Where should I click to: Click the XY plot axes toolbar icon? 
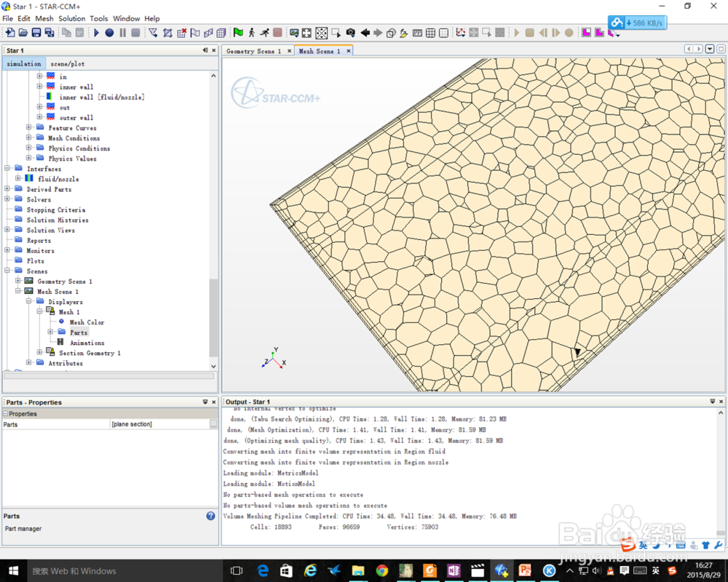click(x=461, y=33)
